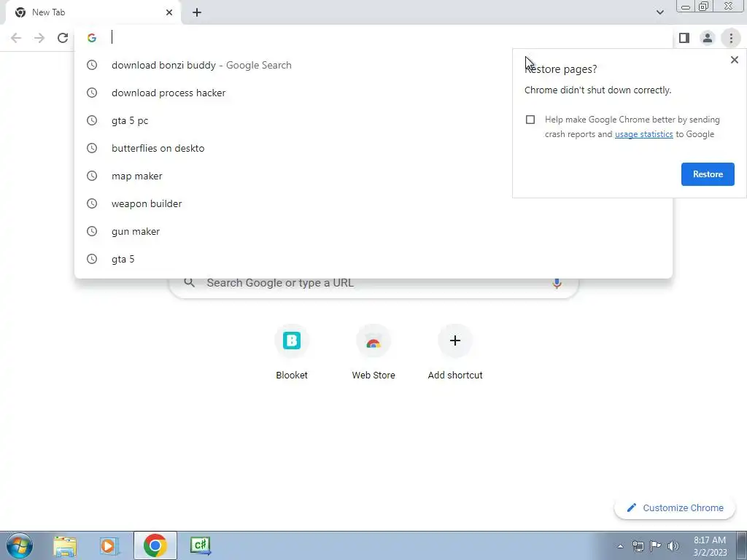Image resolution: width=747 pixels, height=560 pixels.
Task: Click the forward navigation arrow
Action: click(x=39, y=38)
